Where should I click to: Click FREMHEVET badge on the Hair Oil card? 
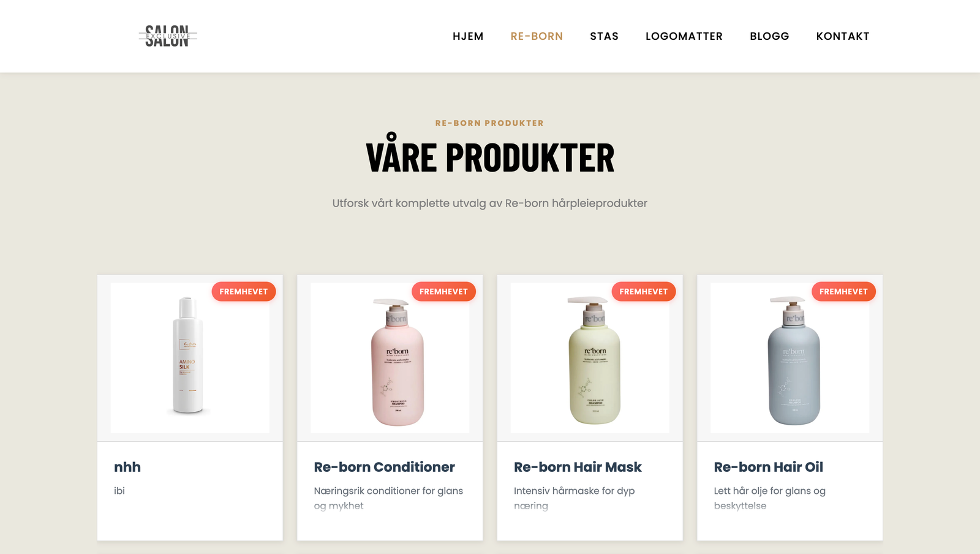(x=843, y=292)
